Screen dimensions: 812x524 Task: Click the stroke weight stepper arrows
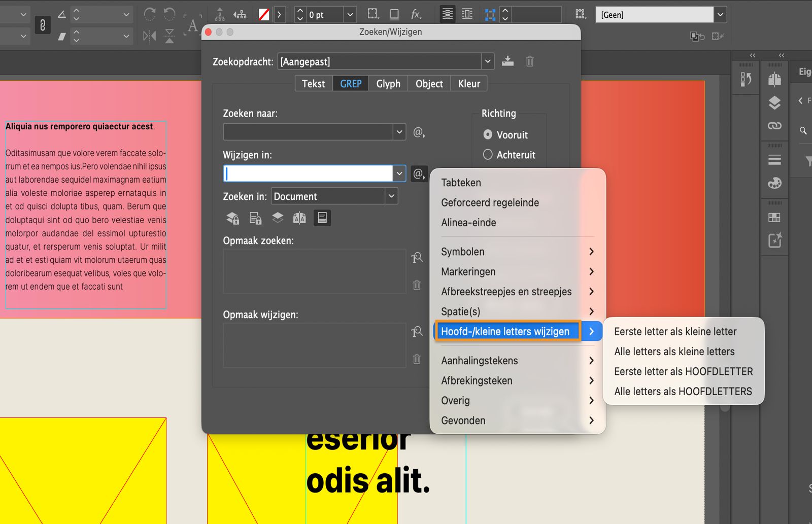click(300, 15)
